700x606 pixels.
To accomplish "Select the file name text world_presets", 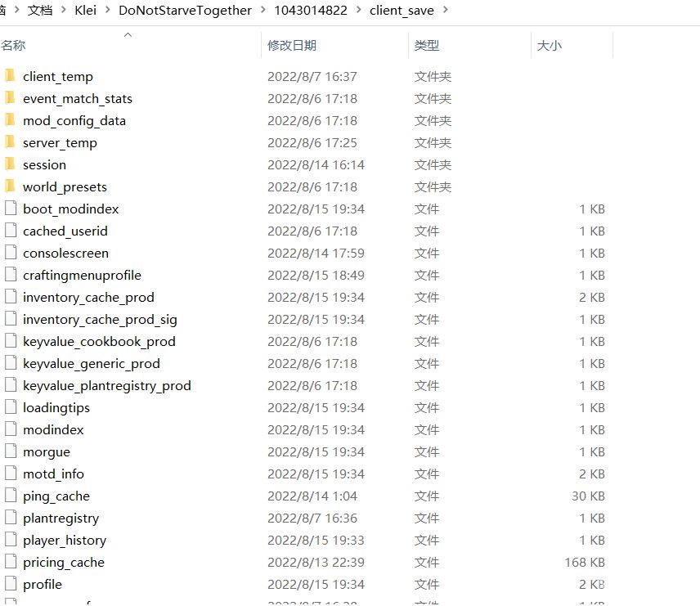I will (65, 187).
